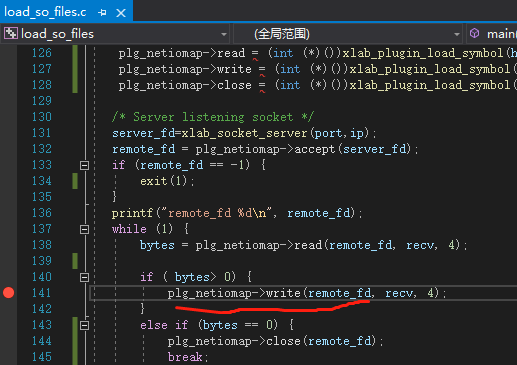Collapse the if bytes block line 140
517x365 pixels.
tap(84, 277)
